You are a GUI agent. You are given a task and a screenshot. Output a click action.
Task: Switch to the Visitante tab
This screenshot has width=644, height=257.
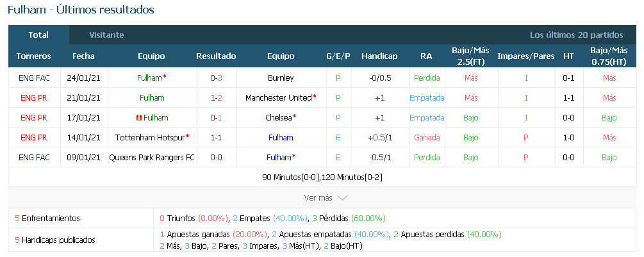(x=107, y=35)
